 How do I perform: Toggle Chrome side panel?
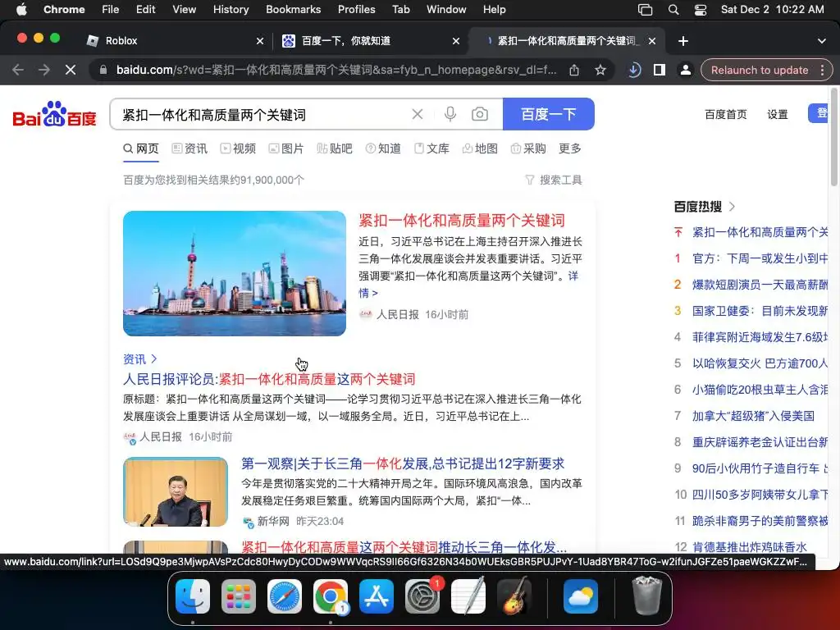click(x=660, y=71)
